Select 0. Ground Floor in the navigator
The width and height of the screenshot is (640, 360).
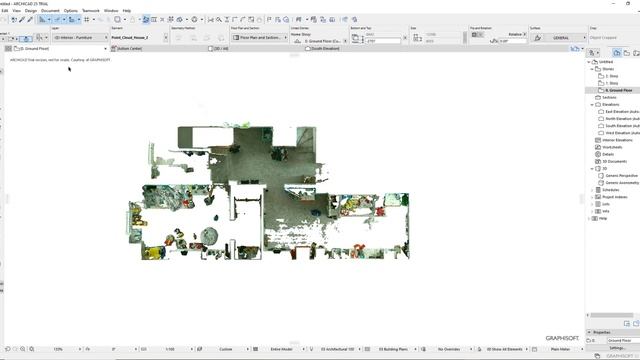[618, 90]
